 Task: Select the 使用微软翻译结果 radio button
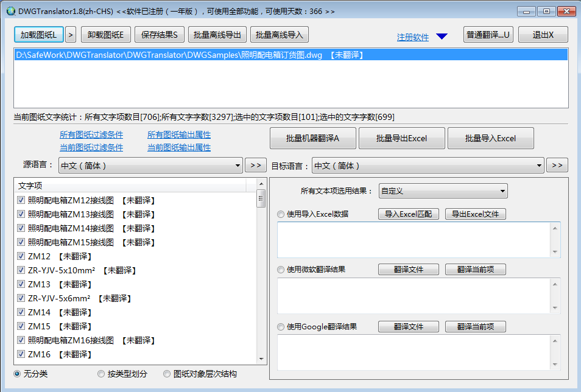280,270
